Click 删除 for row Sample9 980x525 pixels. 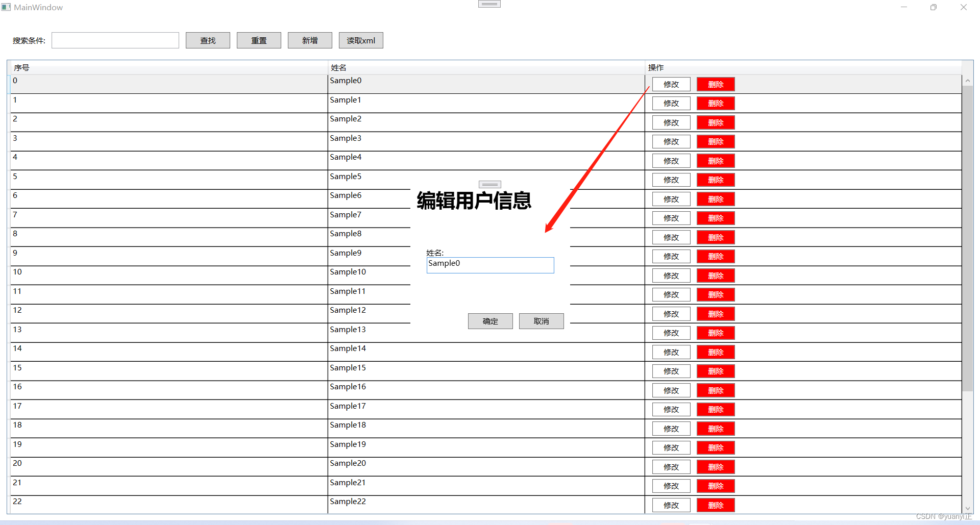[716, 257]
